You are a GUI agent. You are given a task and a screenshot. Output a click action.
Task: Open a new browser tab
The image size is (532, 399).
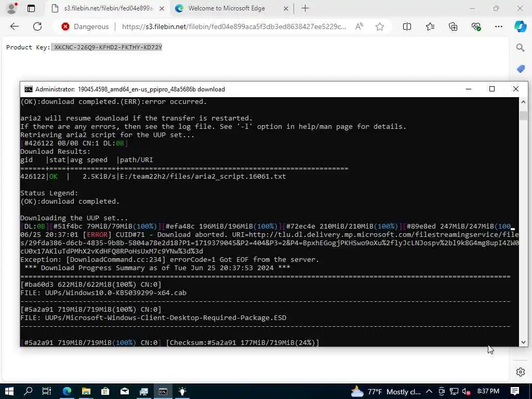point(305,8)
